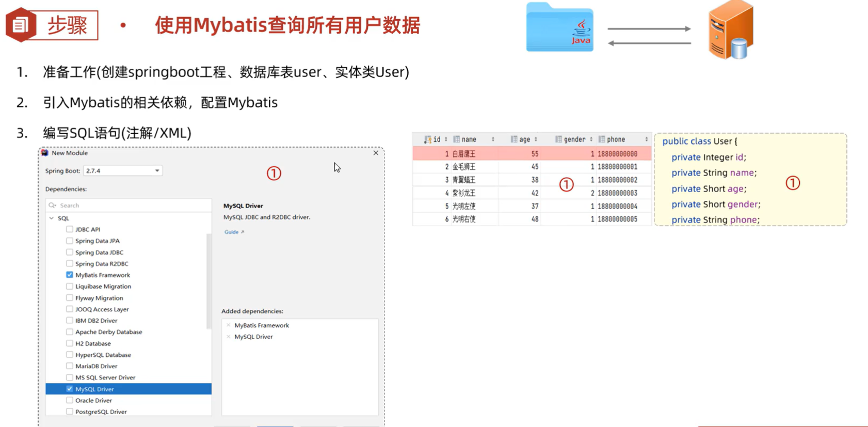
Task: Click 'private String phone;' code line
Action: (715, 219)
